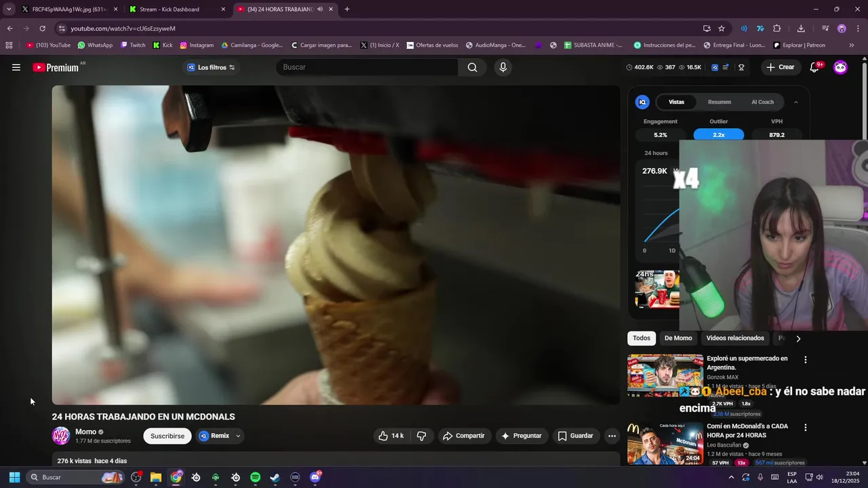The image size is (868, 488).
Task: Expand the Remix dropdown arrow
Action: pos(238,436)
